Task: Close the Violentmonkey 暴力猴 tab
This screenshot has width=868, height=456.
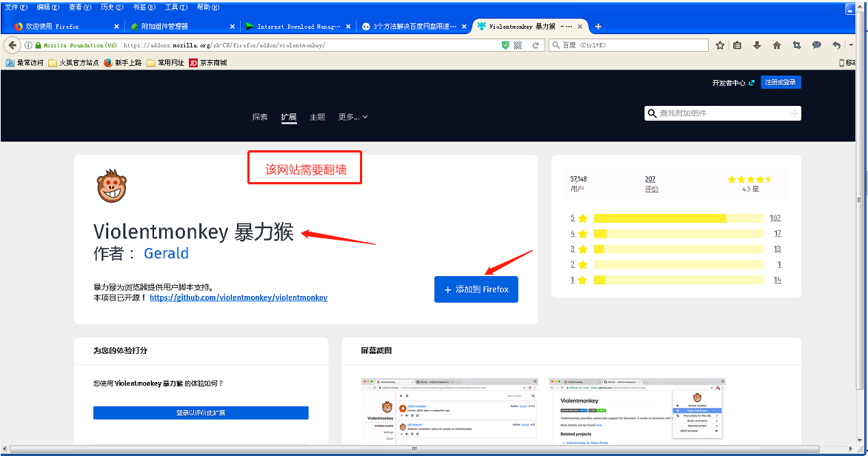Action: (x=580, y=27)
